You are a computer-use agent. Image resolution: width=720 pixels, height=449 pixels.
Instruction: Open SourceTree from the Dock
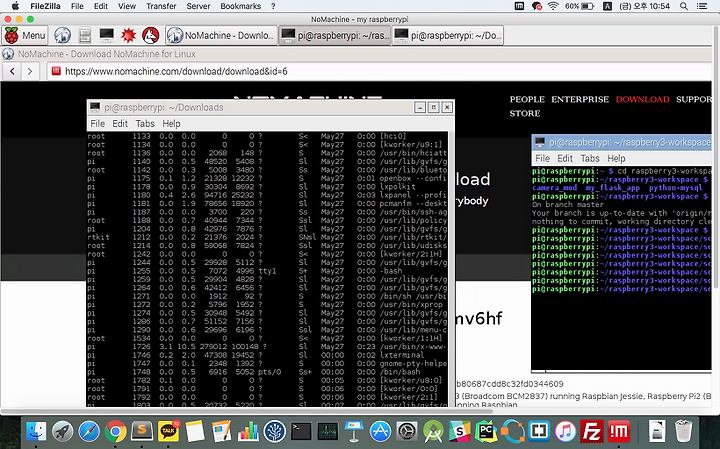pyautogui.click(x=275, y=432)
